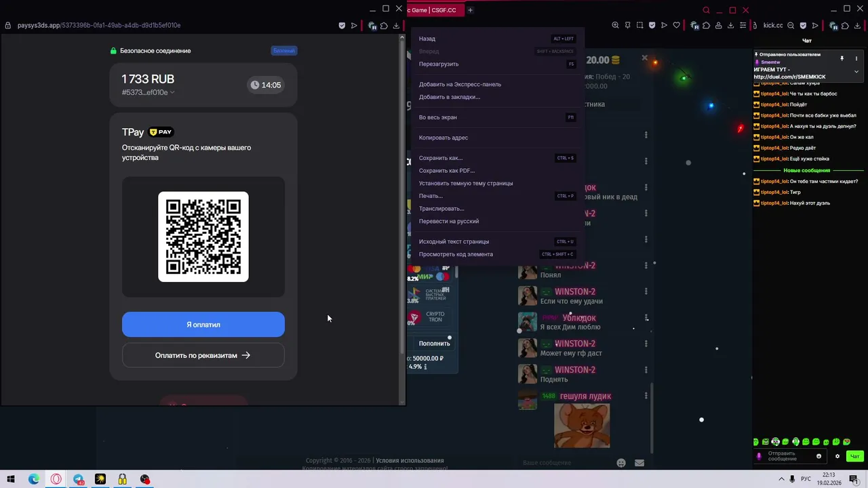Select "Назад" in the context menu

tap(497, 39)
